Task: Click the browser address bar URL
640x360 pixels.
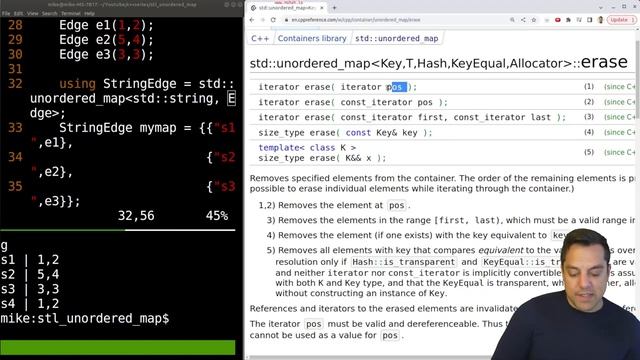Action: 356,20
